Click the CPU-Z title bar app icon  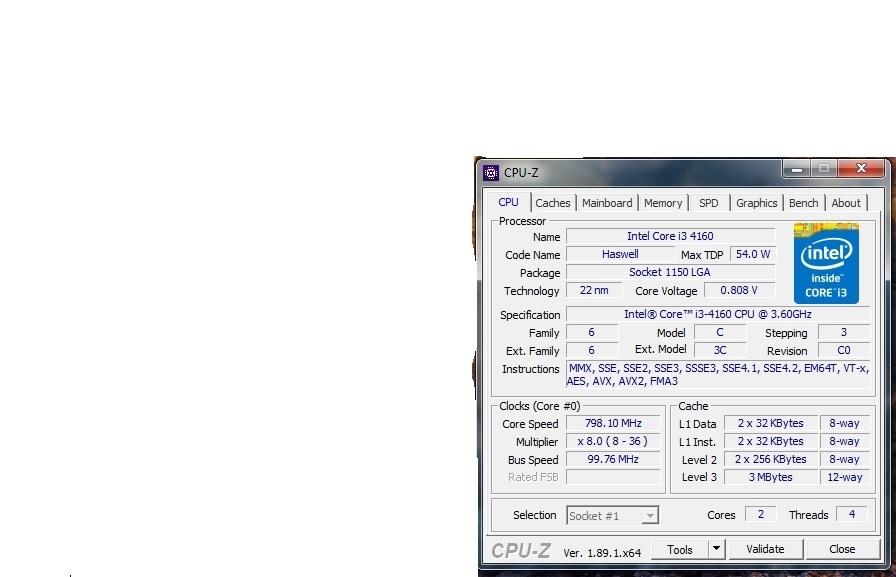(490, 173)
